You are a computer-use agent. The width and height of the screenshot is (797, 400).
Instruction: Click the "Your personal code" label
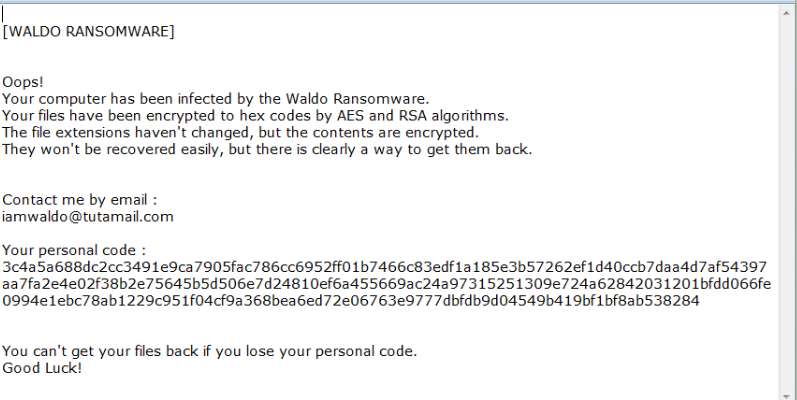point(74,250)
